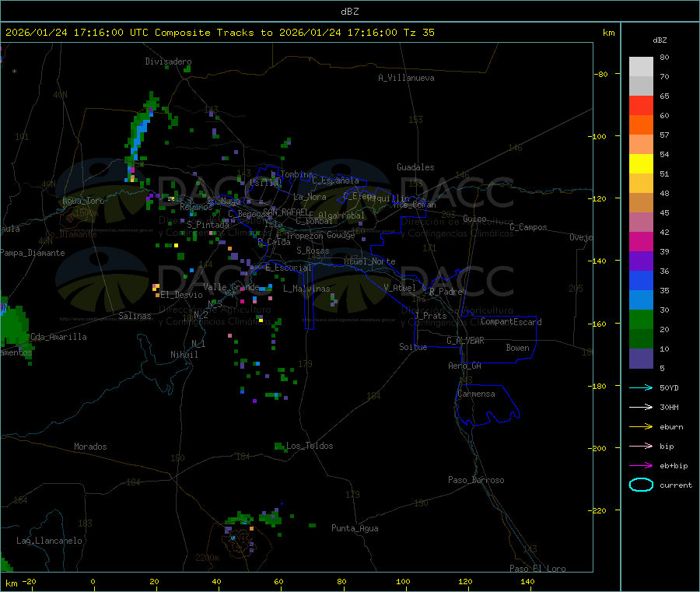
Task: Click the 'Tz 35' threshold text
Action: pyautogui.click(x=418, y=33)
